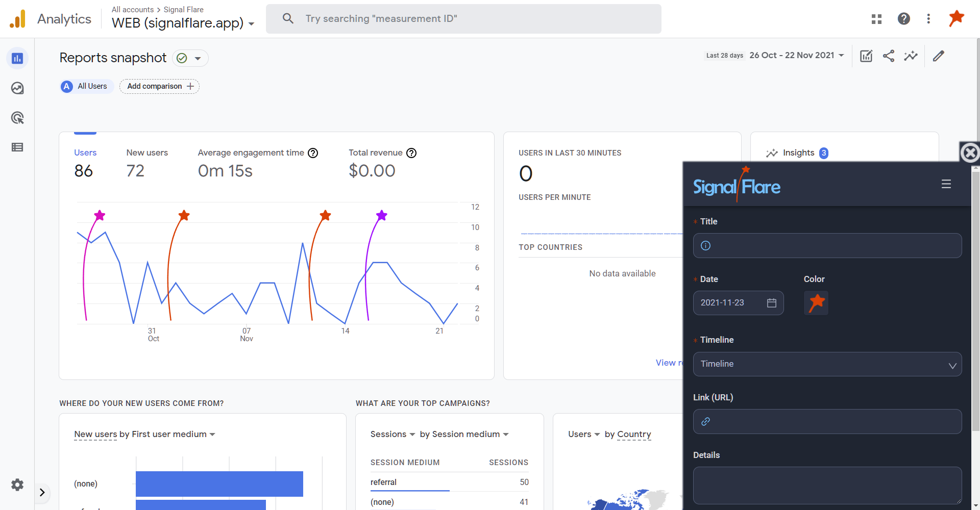Click the Customize report pencil icon
The image size is (980, 510).
939,56
